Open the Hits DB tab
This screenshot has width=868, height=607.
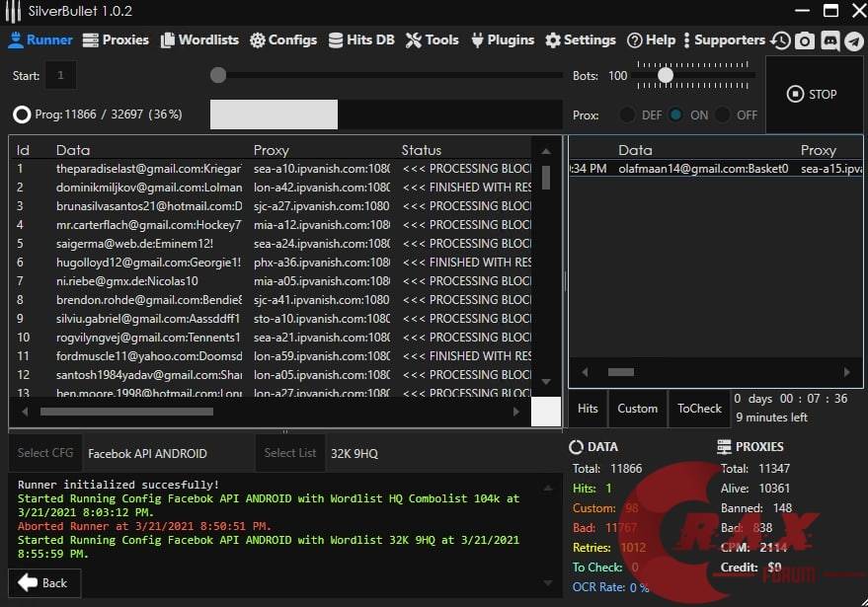click(x=361, y=39)
